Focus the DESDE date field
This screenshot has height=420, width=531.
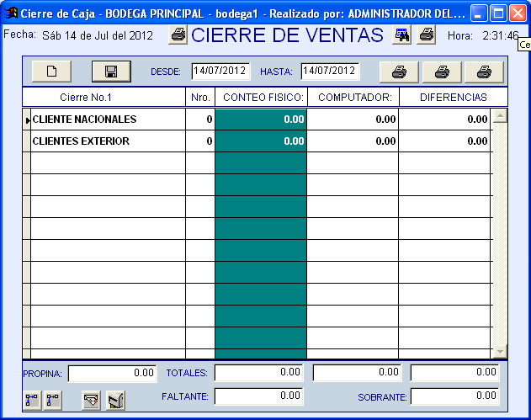[x=220, y=72]
